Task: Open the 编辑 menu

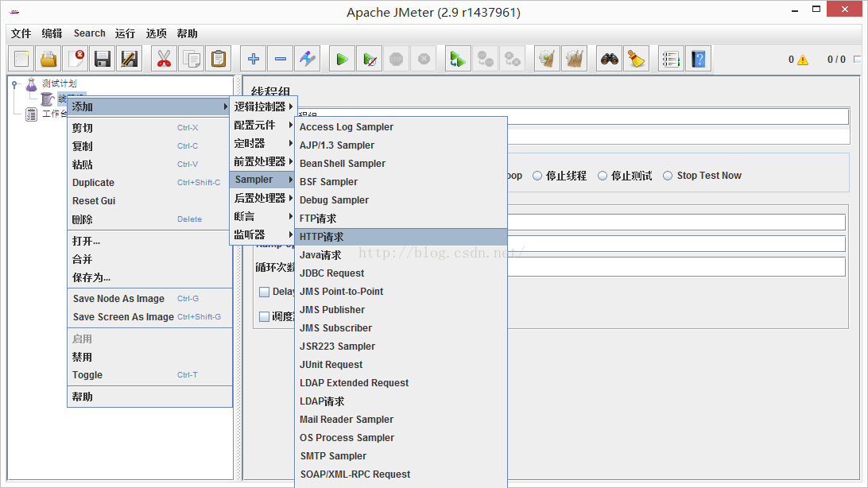Action: tap(52, 33)
